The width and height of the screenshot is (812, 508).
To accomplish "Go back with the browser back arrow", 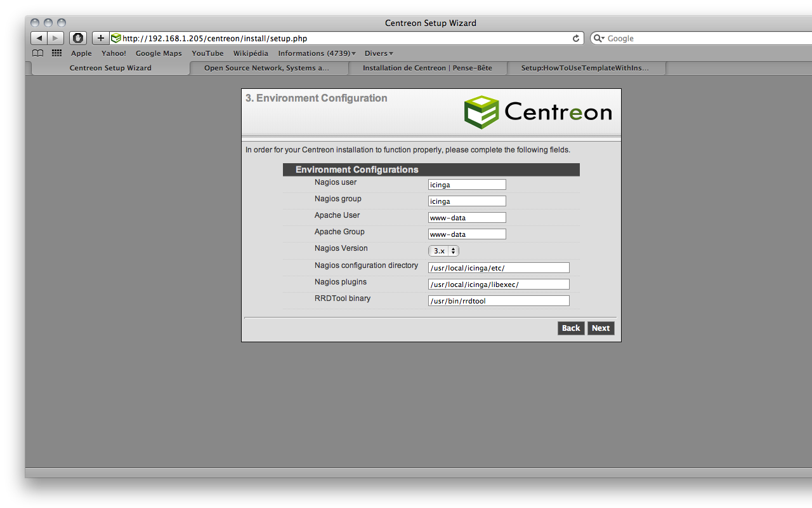I will pos(39,38).
